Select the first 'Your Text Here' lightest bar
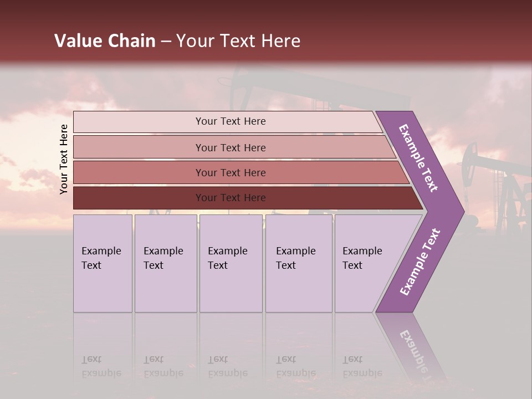This screenshot has width=532, height=399. coord(231,121)
